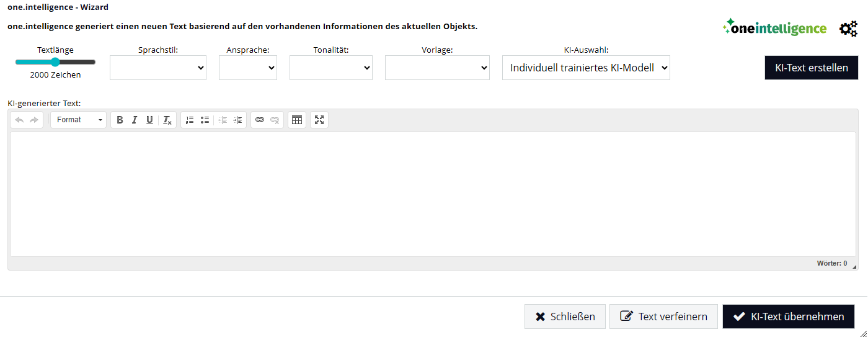Click the oneintelligence logo
The height and width of the screenshot is (337, 868).
774,27
